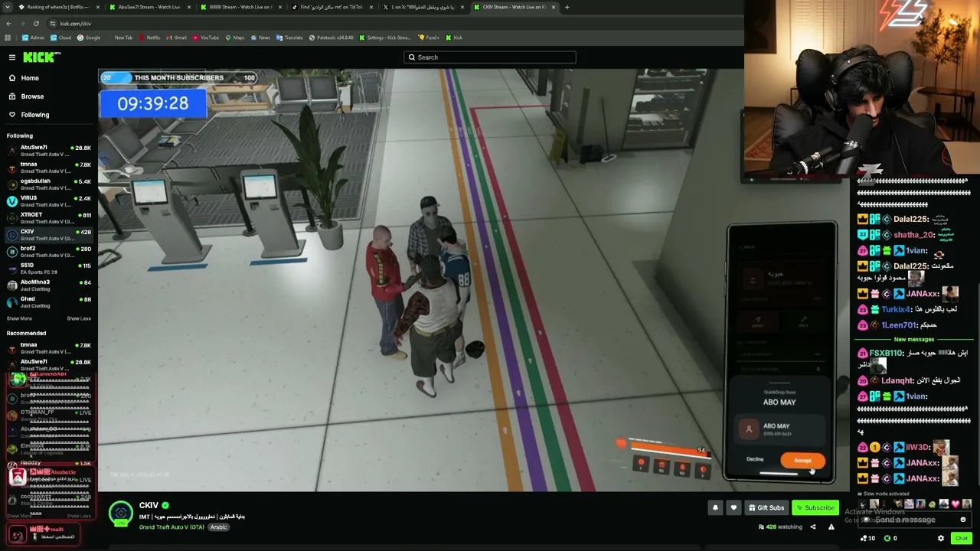Open the Google bookmark

(89, 37)
